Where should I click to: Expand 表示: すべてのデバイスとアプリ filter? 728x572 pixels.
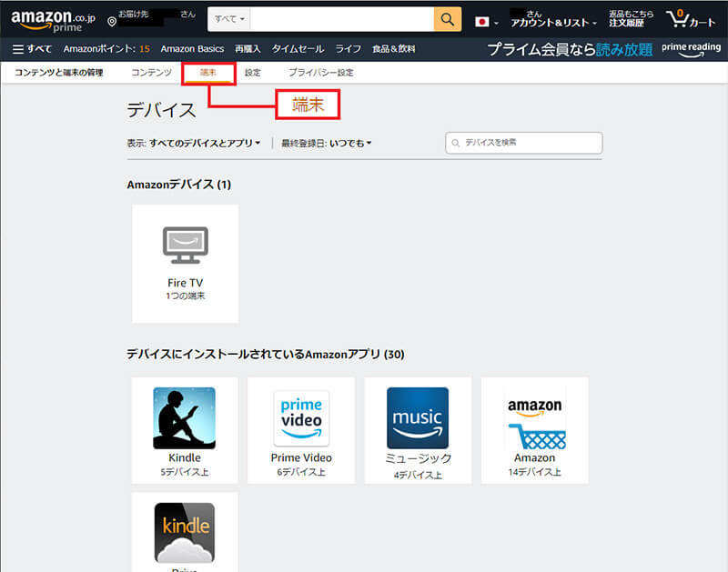[193, 143]
